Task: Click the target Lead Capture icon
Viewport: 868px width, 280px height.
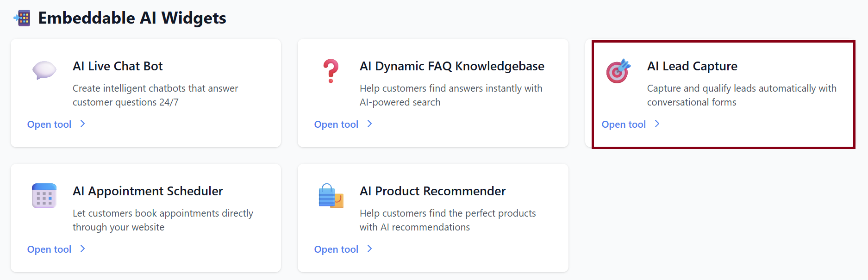Action: tap(618, 71)
